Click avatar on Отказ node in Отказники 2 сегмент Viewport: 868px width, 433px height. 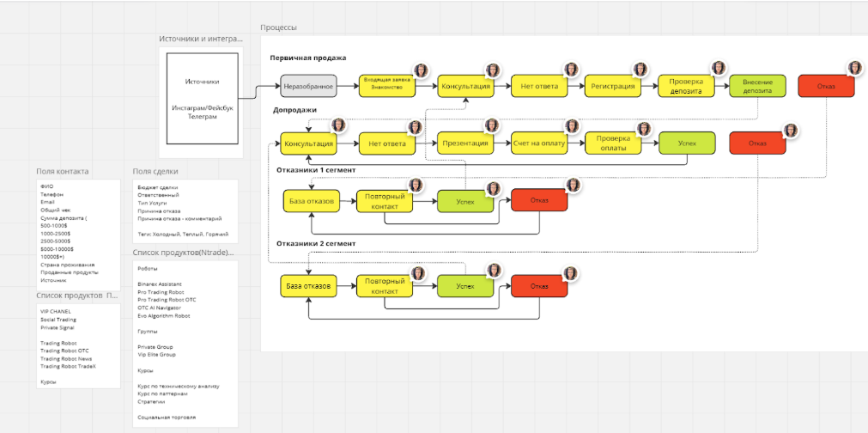(570, 273)
